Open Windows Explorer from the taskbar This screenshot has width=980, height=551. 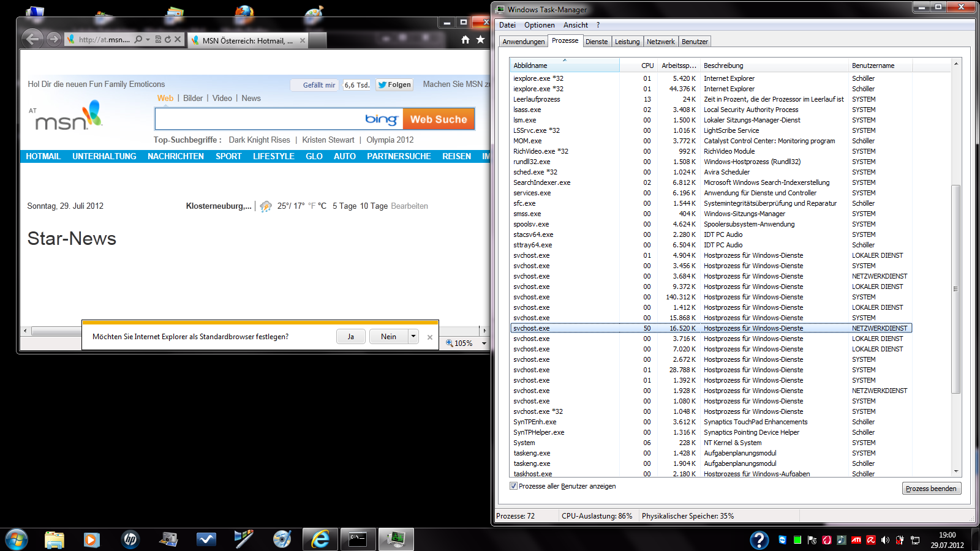coord(55,539)
